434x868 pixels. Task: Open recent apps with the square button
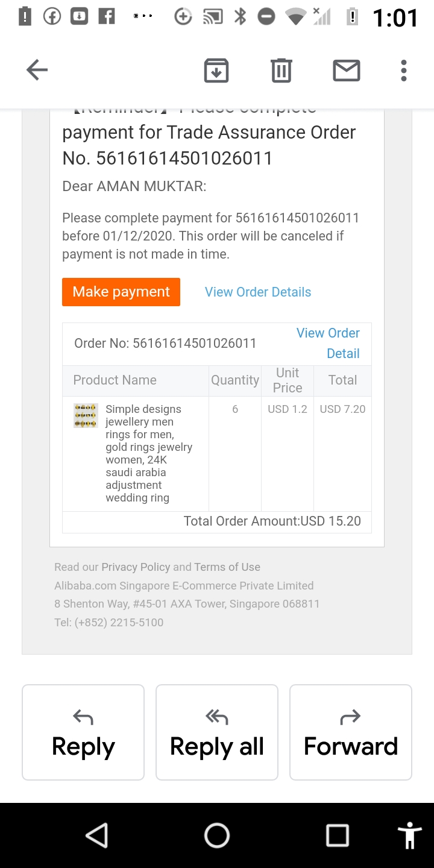[x=337, y=835]
